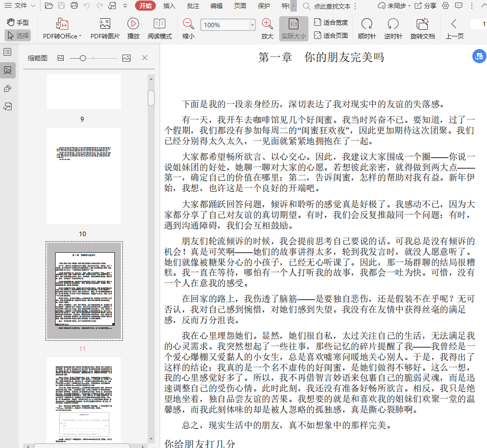Select page 9 thumbnail

(x=84, y=92)
